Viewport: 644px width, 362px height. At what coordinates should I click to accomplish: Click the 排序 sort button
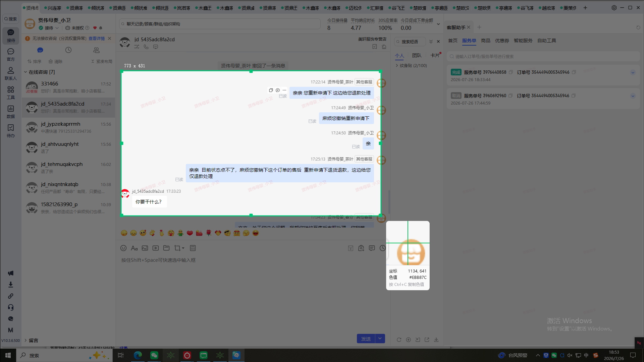[x=34, y=61]
